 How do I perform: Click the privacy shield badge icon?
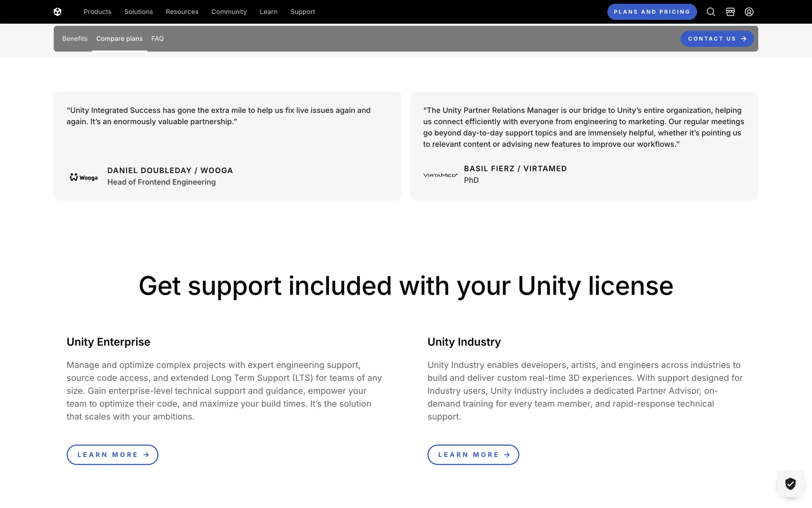[x=790, y=483]
